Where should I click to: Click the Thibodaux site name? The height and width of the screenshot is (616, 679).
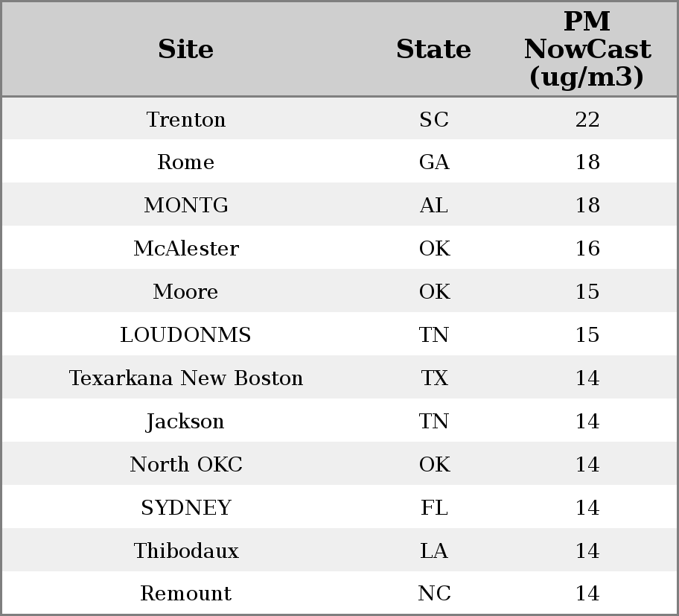click(186, 550)
